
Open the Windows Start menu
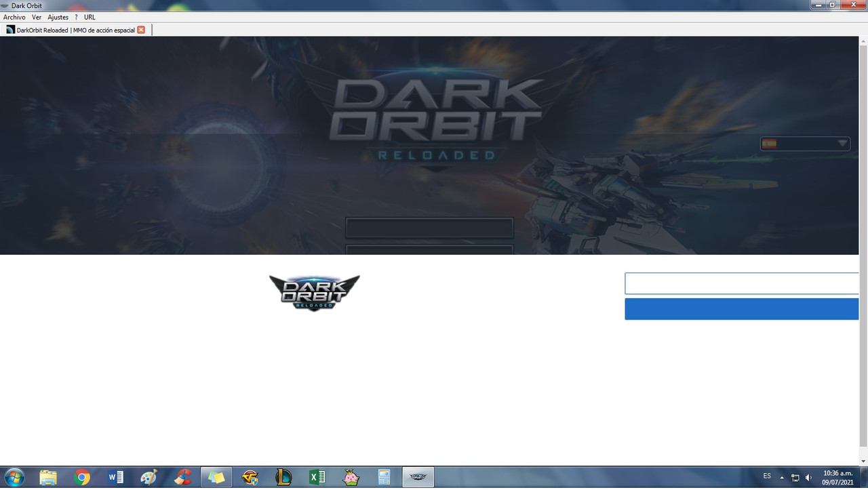pyautogui.click(x=14, y=477)
